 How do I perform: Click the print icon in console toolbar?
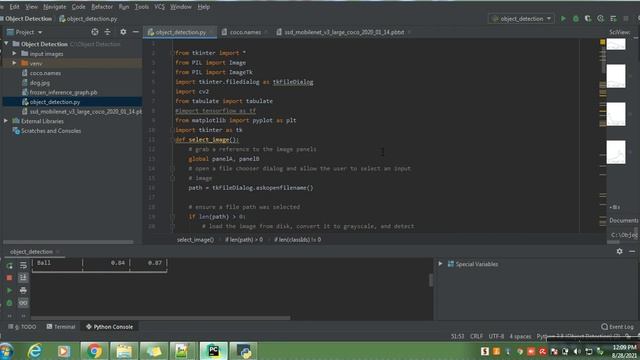[23, 290]
